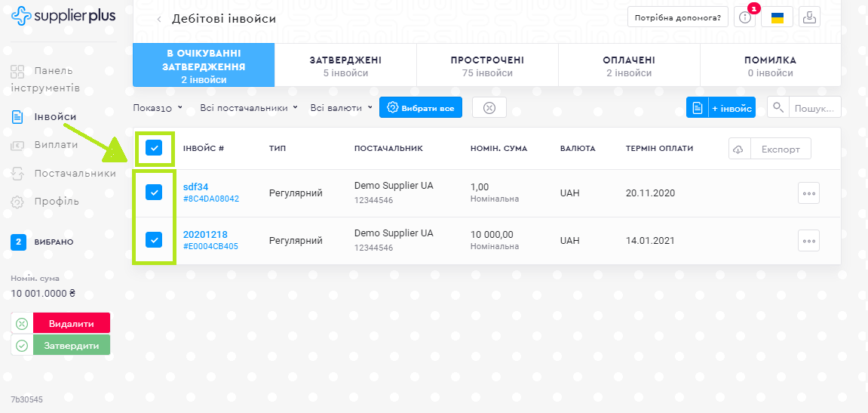Click the download tray icon in header
The height and width of the screenshot is (413, 868).
[809, 17]
